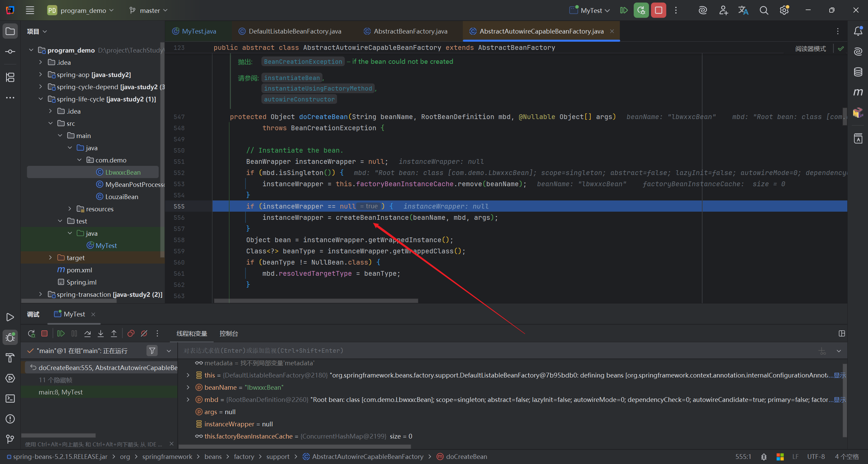Click the Step Over debug icon

[87, 333]
